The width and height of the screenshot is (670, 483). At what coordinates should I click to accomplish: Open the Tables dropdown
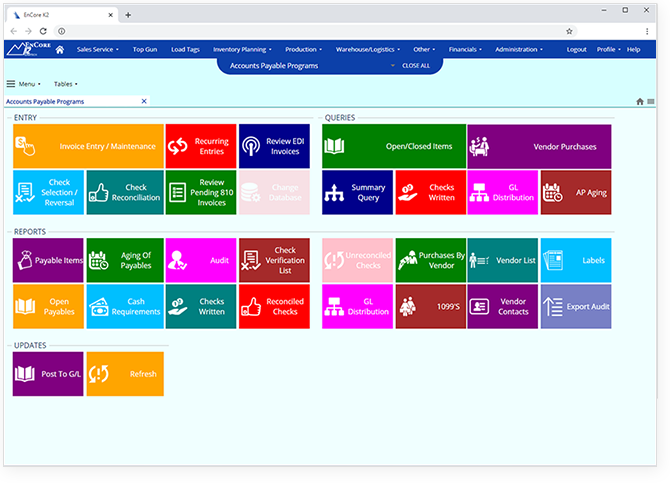[x=66, y=84]
